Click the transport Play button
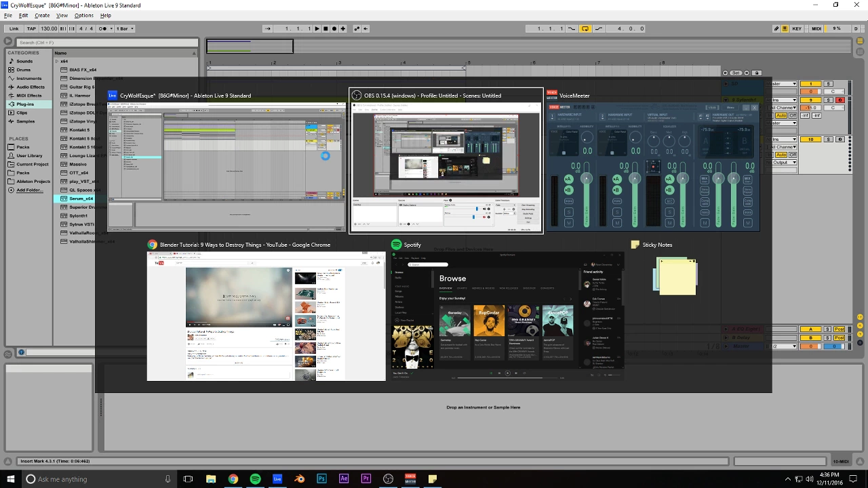 (x=317, y=28)
